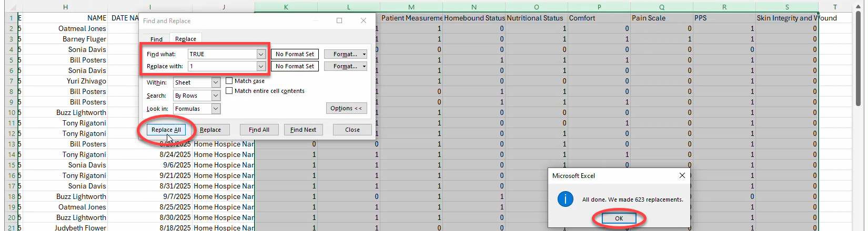This screenshot has height=231, width=868.
Task: Open Format options for Find what
Action: 345,54
